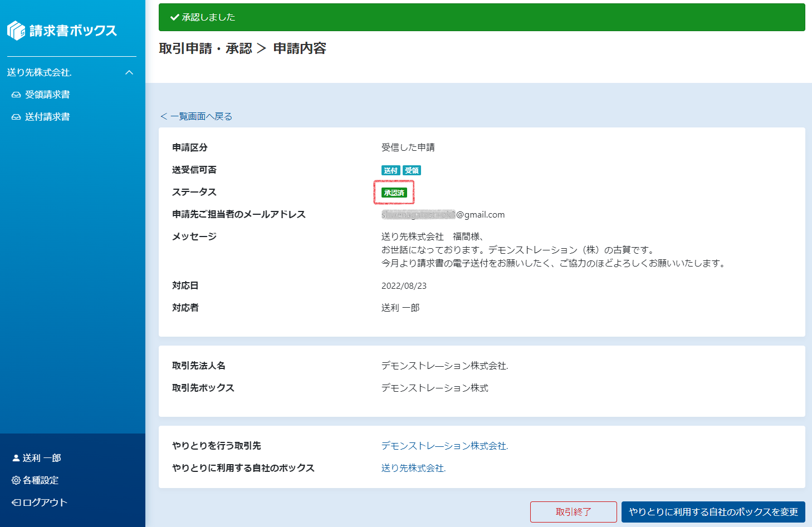Image resolution: width=812 pixels, height=527 pixels.
Task: Click the 申請内容 breadcrumb heading
Action: click(300, 48)
